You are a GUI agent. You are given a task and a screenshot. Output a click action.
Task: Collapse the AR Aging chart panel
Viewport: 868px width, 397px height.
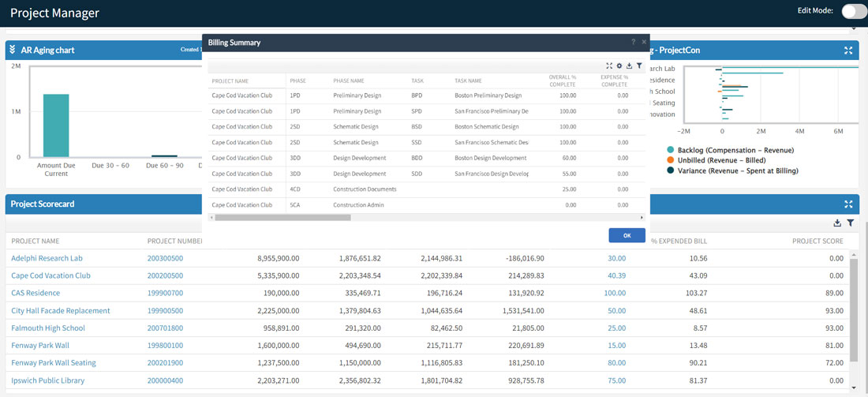pyautogui.click(x=13, y=51)
